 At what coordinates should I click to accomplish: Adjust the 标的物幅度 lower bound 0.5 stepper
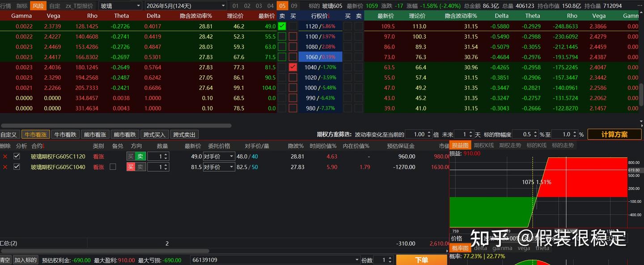535,135
